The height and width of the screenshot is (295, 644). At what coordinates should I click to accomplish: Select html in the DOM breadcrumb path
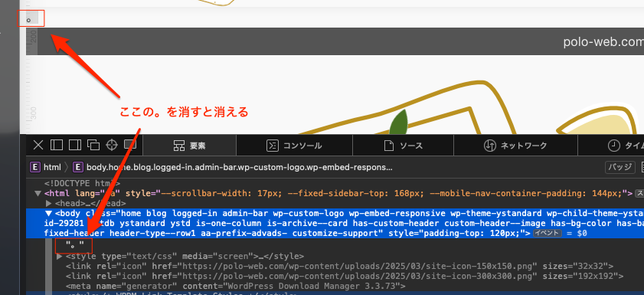(x=45, y=167)
